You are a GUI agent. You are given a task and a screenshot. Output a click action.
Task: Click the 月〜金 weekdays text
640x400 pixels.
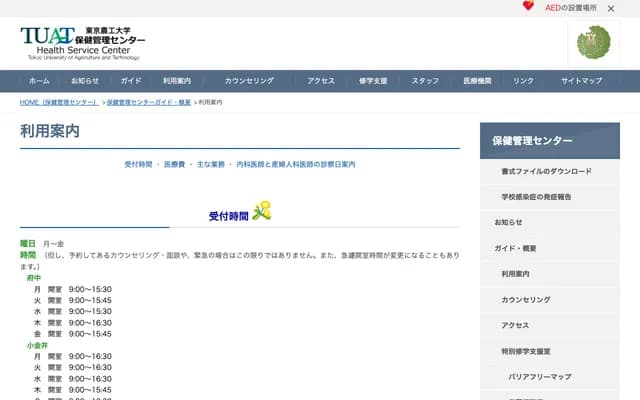[x=53, y=244]
